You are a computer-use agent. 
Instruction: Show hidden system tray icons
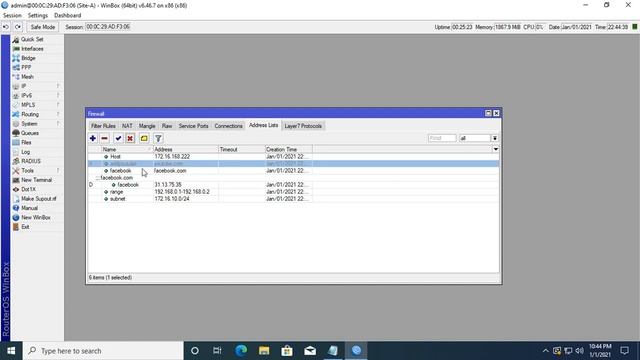point(546,351)
